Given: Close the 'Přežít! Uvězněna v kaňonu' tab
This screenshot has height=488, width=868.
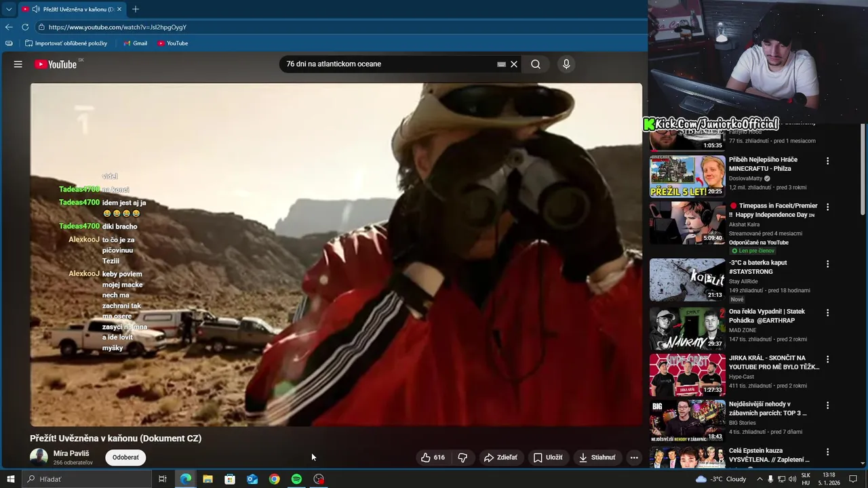Looking at the screenshot, I should [x=119, y=9].
